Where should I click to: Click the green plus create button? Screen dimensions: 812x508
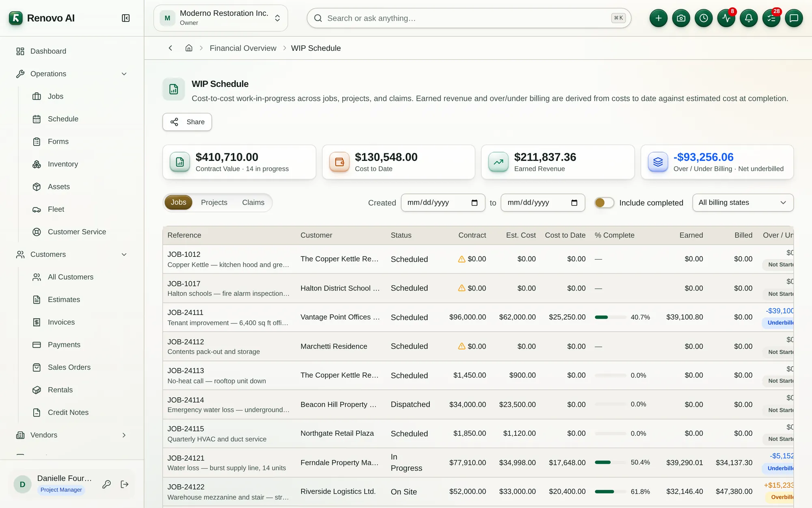(x=658, y=18)
